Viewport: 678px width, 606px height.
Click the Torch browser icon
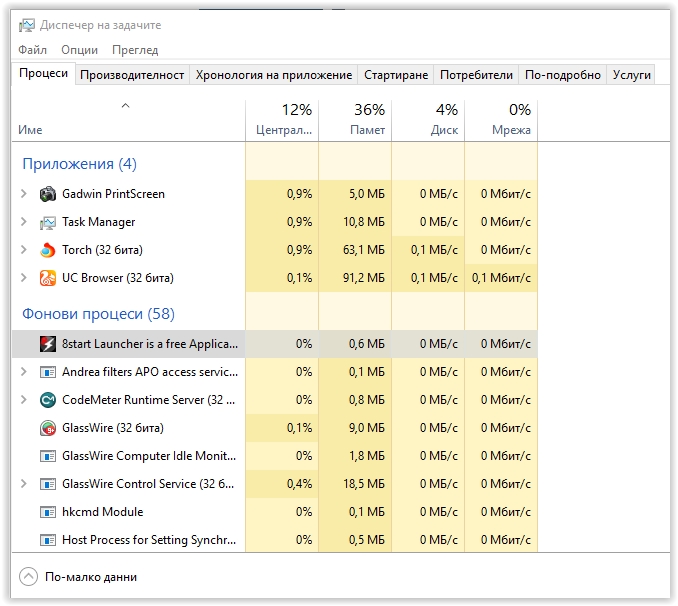pyautogui.click(x=48, y=250)
